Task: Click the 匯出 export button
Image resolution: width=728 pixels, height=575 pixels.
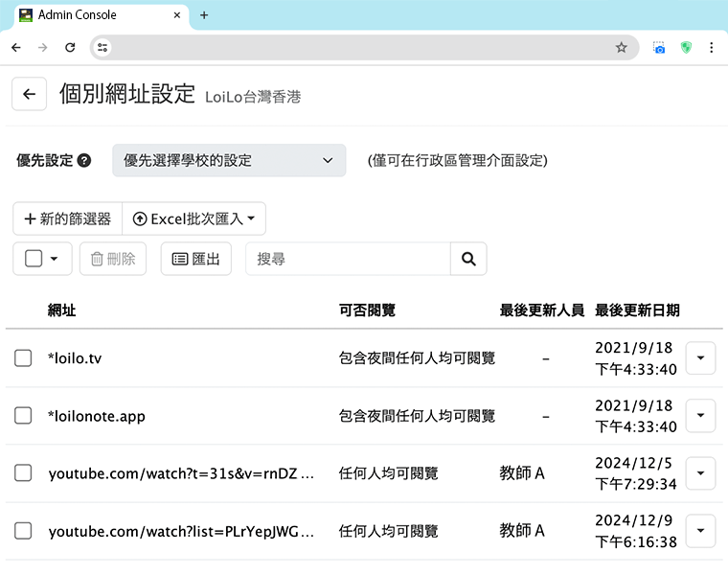Action: click(x=196, y=259)
